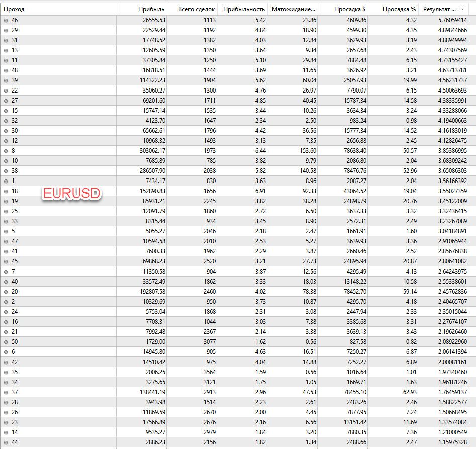Viewport: 476px width, 449px height.
Task: Click the pass icon for row 25
Action: click(x=6, y=211)
